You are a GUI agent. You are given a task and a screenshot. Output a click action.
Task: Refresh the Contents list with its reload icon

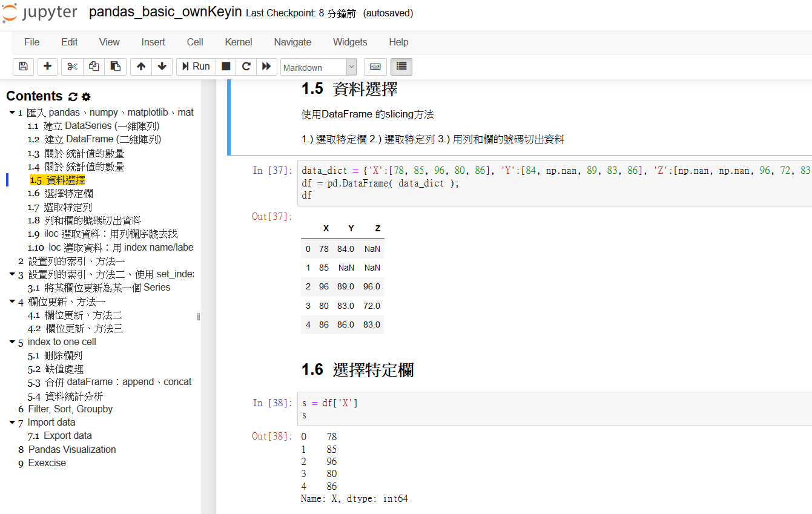(73, 96)
